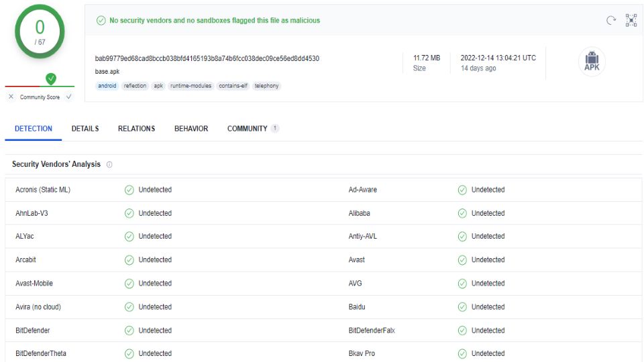Click the Baidu vendor name
Viewport: 644px width, 362px height.
click(x=357, y=306)
